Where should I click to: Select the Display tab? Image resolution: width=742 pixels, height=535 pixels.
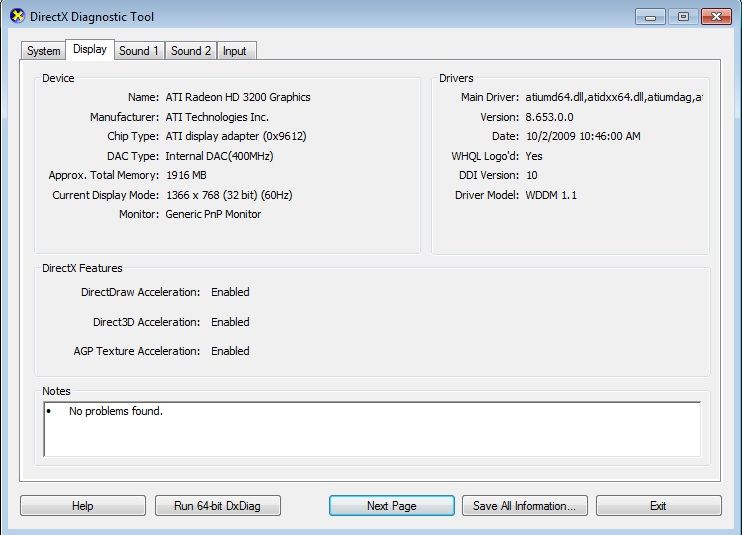90,49
